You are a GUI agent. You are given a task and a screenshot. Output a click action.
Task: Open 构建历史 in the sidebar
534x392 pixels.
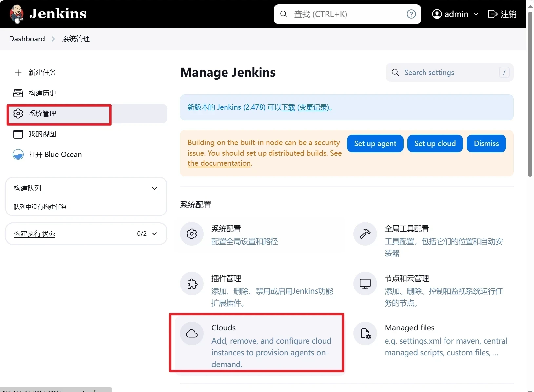pyautogui.click(x=42, y=93)
